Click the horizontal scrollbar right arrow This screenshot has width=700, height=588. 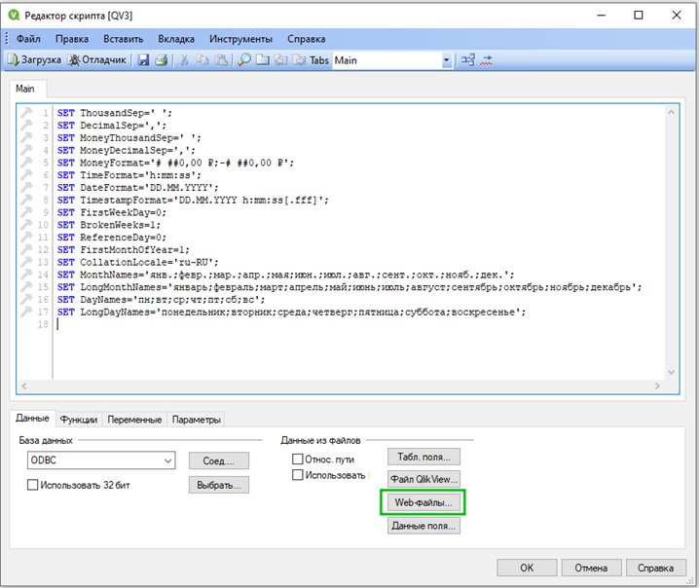tap(657, 386)
